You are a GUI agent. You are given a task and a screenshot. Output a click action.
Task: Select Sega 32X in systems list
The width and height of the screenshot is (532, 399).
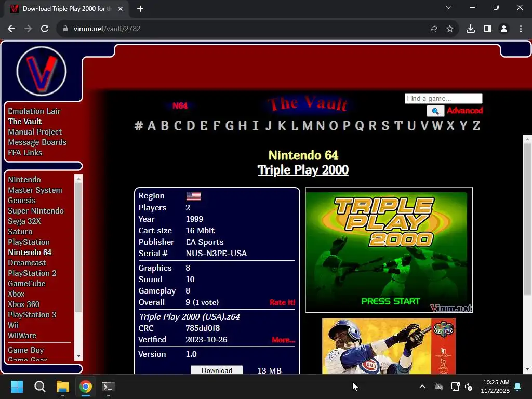24,221
